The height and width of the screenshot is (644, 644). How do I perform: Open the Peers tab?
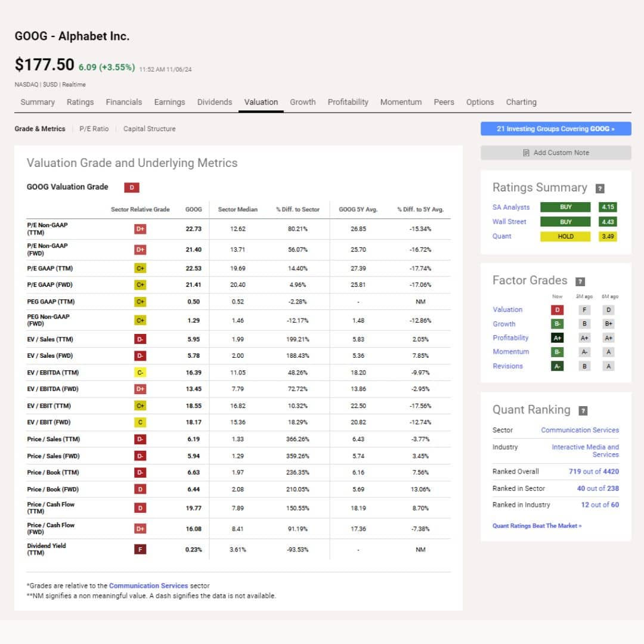[444, 102]
